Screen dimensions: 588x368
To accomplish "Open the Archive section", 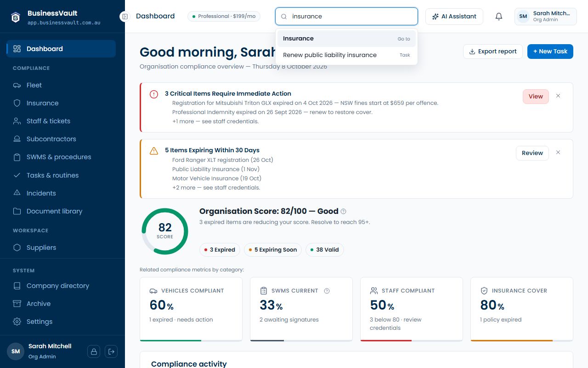I will coord(61,304).
